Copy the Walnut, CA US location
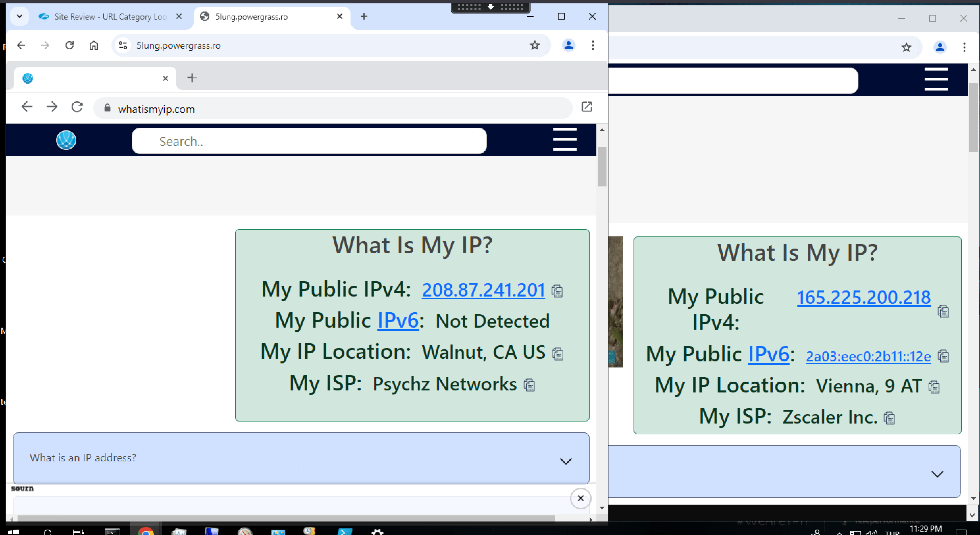The image size is (980, 535). pyautogui.click(x=558, y=354)
